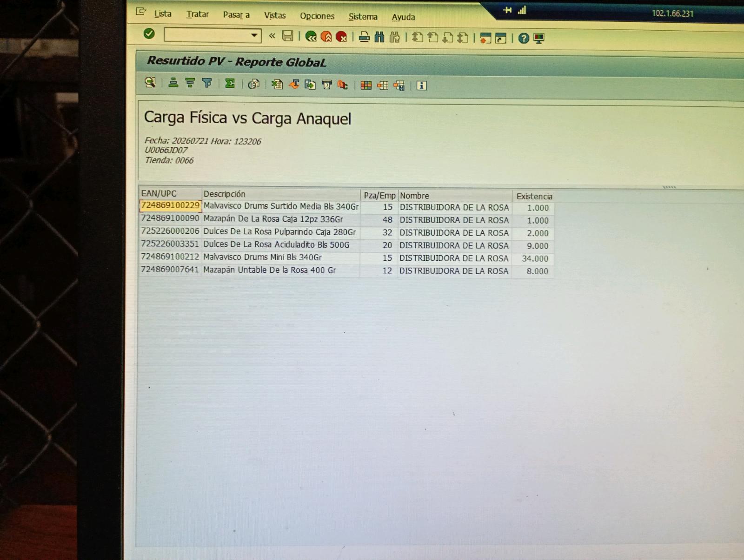Save list to Local File icon
Viewport: 744px width, 560px height.
[310, 85]
